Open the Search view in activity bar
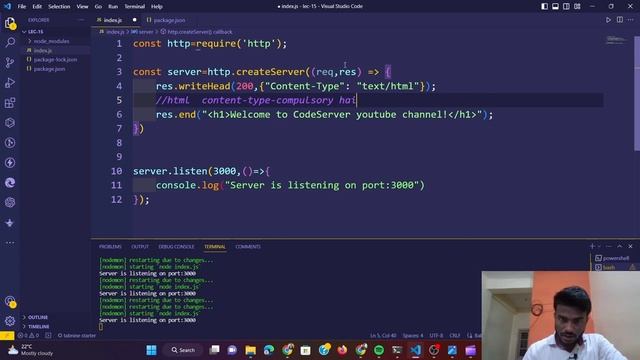 pyautogui.click(x=10, y=42)
